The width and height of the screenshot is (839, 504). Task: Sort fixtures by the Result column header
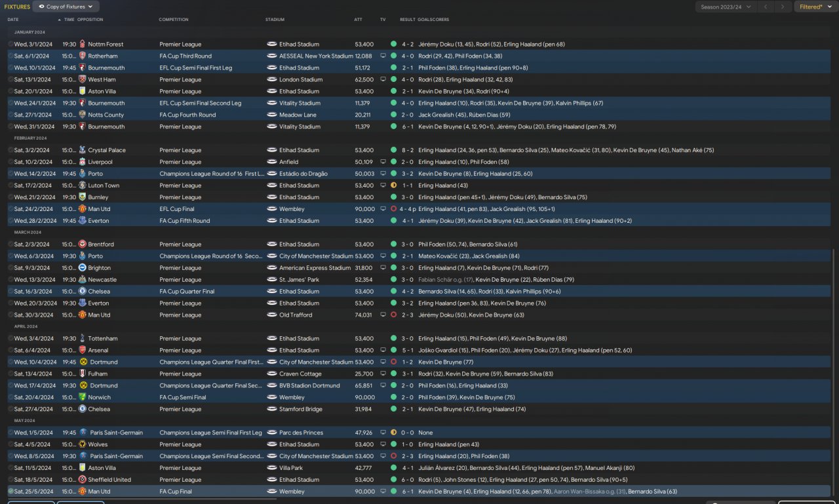point(407,20)
